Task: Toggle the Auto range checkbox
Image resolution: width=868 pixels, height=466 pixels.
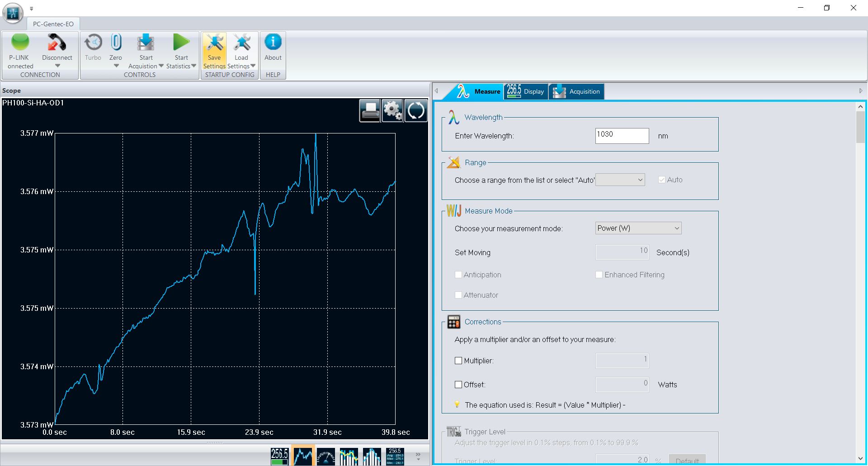Action: click(662, 180)
